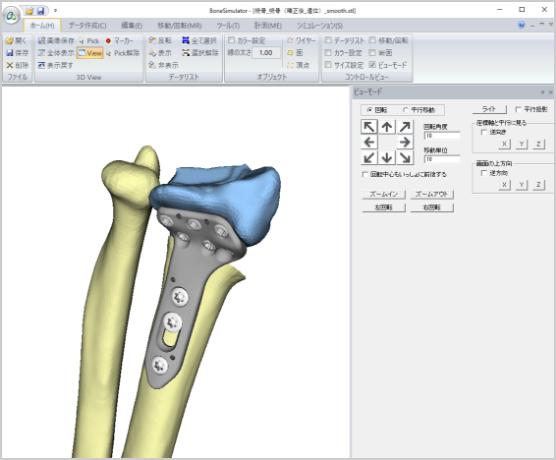Viewport: 556px width, 460px height.
Task: Click the left arrow rotation button
Action: click(369, 142)
